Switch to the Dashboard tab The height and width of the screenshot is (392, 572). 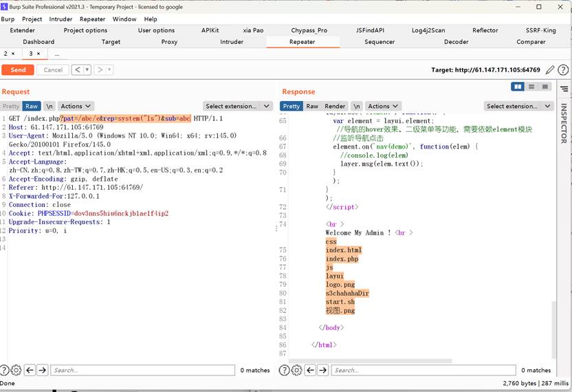tap(38, 42)
